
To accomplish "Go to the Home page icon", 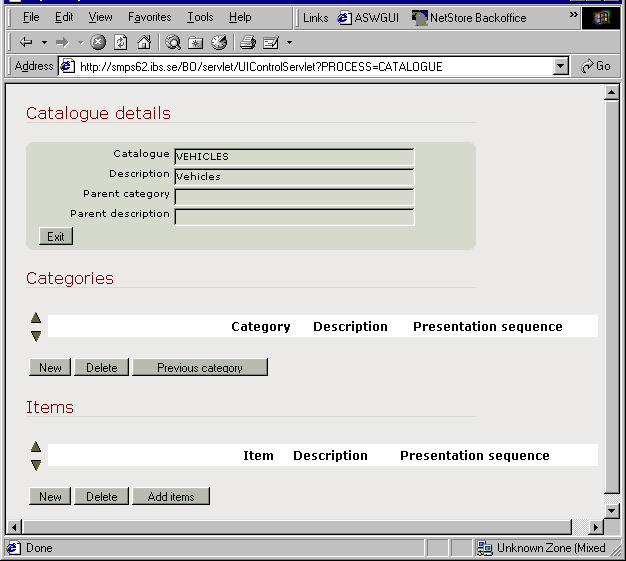I will coord(144,42).
